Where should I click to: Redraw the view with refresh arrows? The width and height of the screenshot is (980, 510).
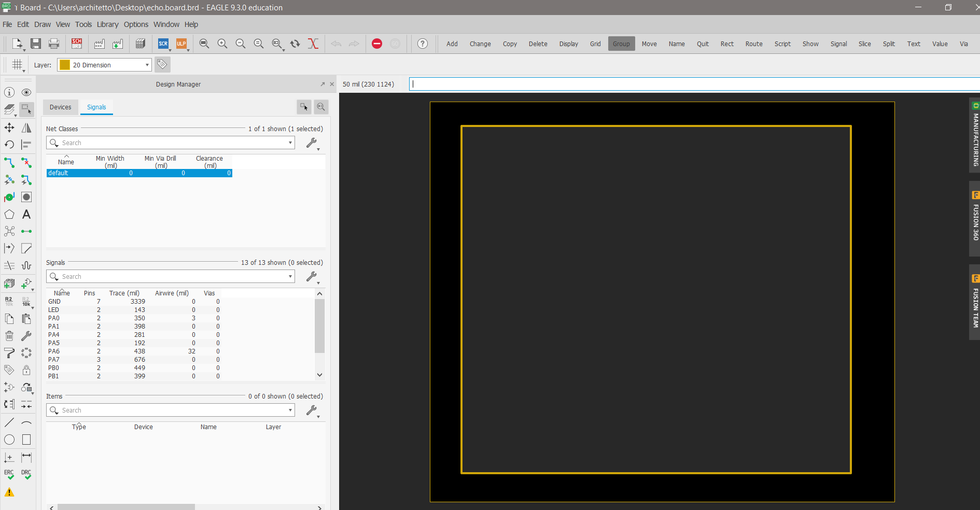(295, 44)
